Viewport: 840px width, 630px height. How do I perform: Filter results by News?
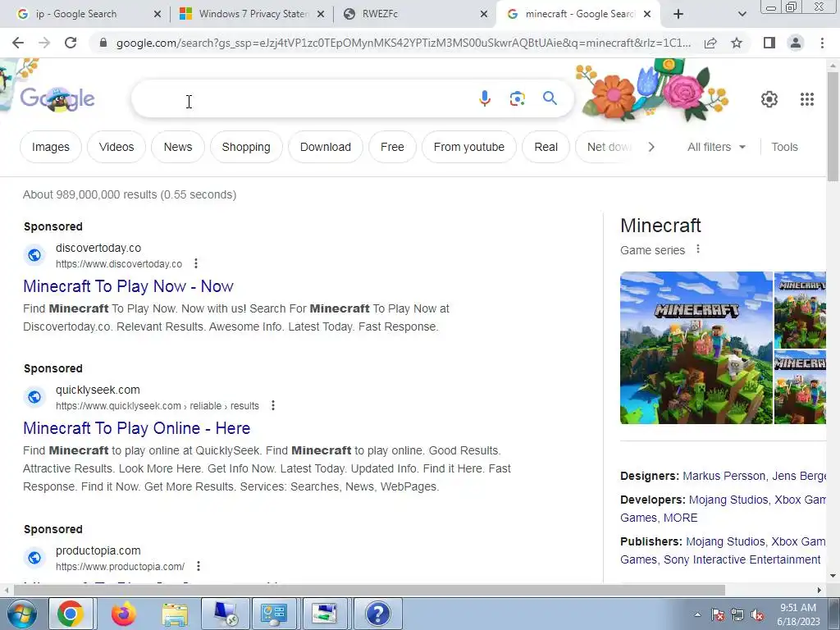tap(178, 147)
